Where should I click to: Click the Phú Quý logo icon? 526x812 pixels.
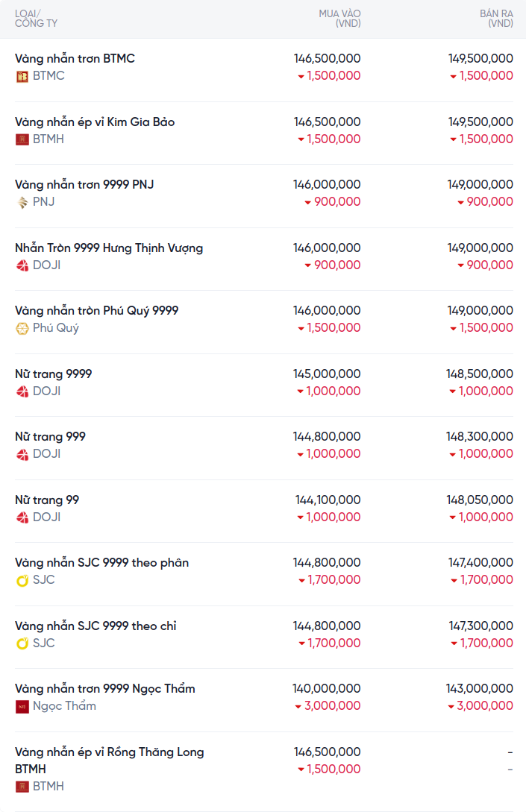(x=22, y=328)
